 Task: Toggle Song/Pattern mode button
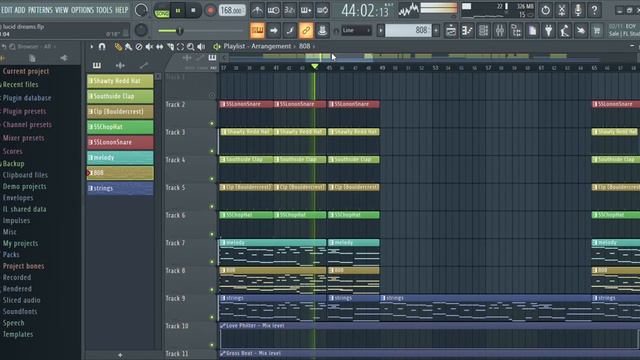[x=162, y=11]
